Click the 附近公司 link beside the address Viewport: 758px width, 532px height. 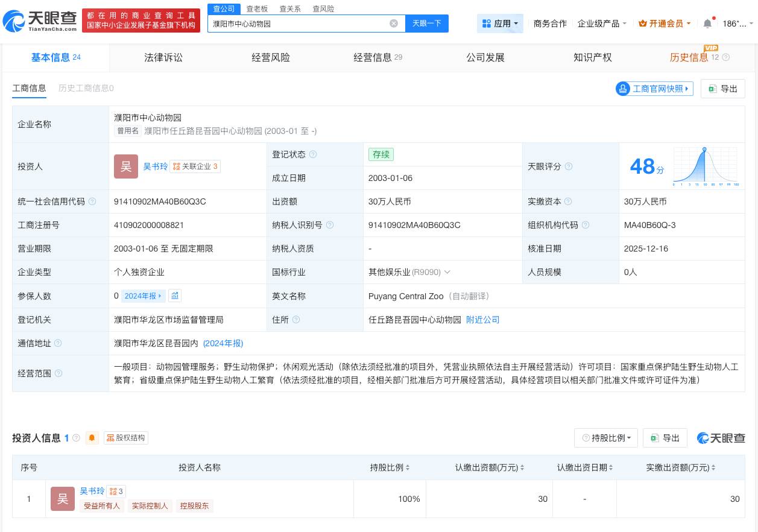(x=482, y=320)
